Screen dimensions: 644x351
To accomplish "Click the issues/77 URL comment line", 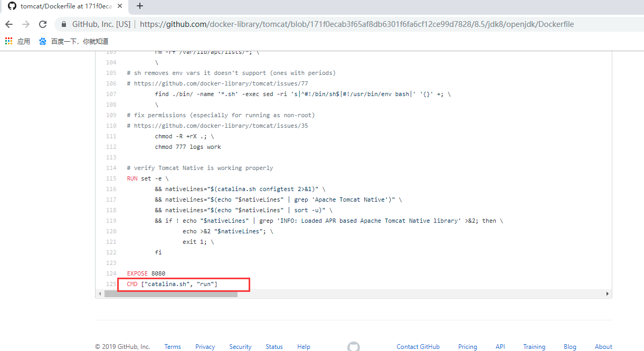I will 217,83.
